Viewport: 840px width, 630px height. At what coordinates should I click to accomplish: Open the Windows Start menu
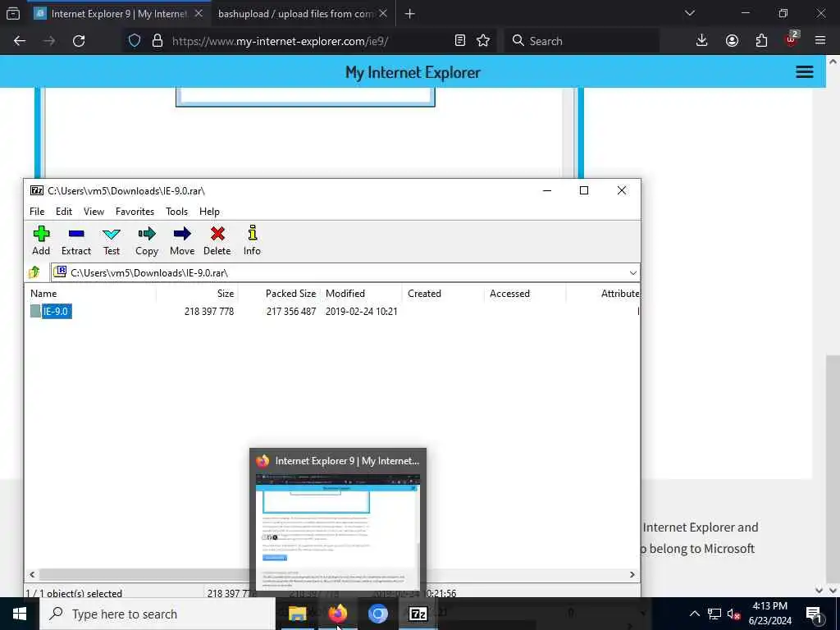(x=20, y=614)
